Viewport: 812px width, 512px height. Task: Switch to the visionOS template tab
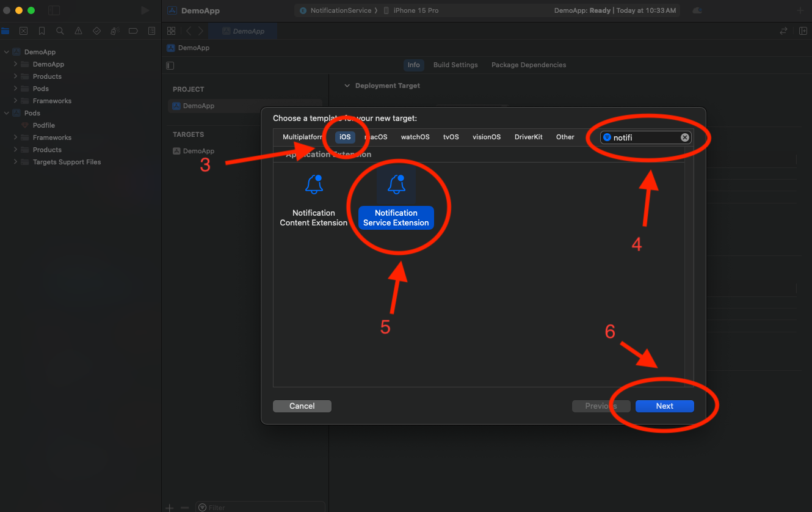[487, 137]
